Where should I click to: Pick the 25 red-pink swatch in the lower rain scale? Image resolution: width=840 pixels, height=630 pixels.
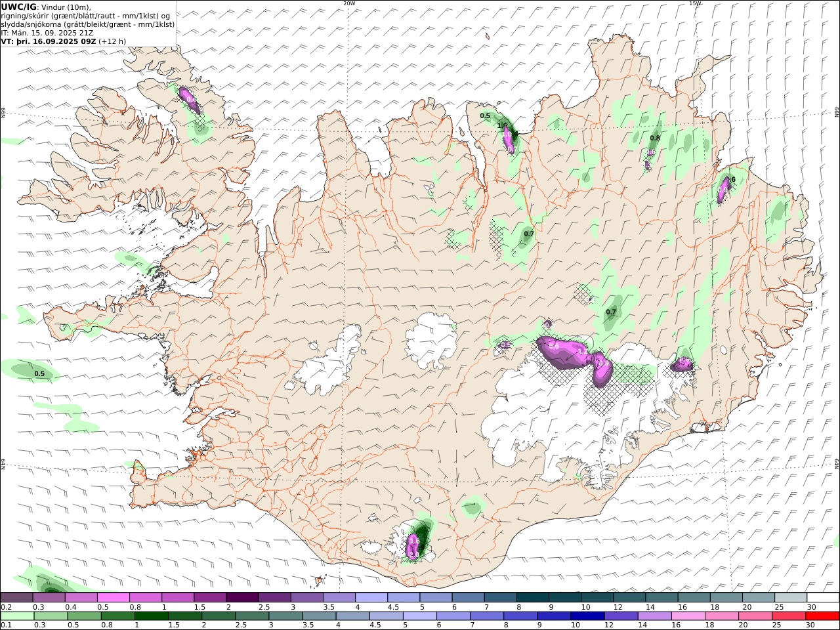click(788, 616)
